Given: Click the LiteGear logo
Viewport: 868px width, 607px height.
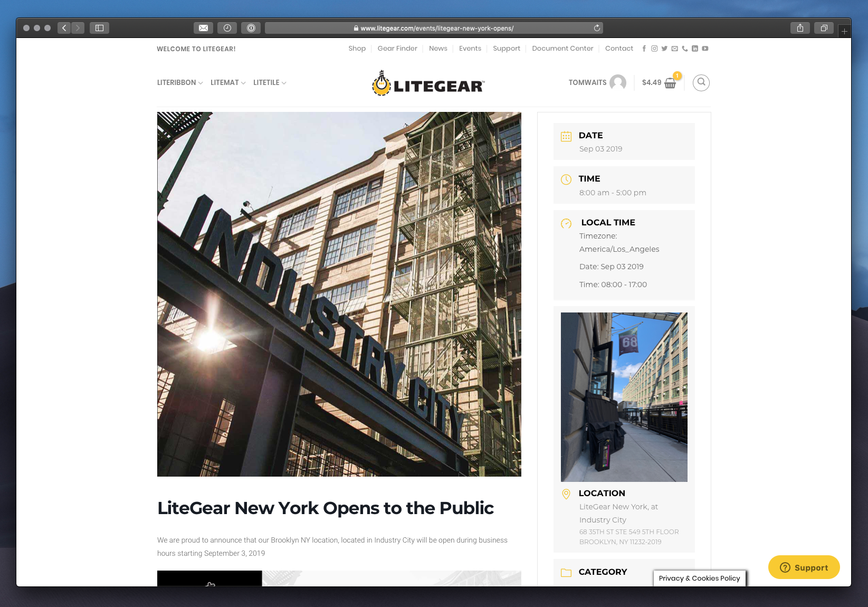Looking at the screenshot, I should coord(428,83).
